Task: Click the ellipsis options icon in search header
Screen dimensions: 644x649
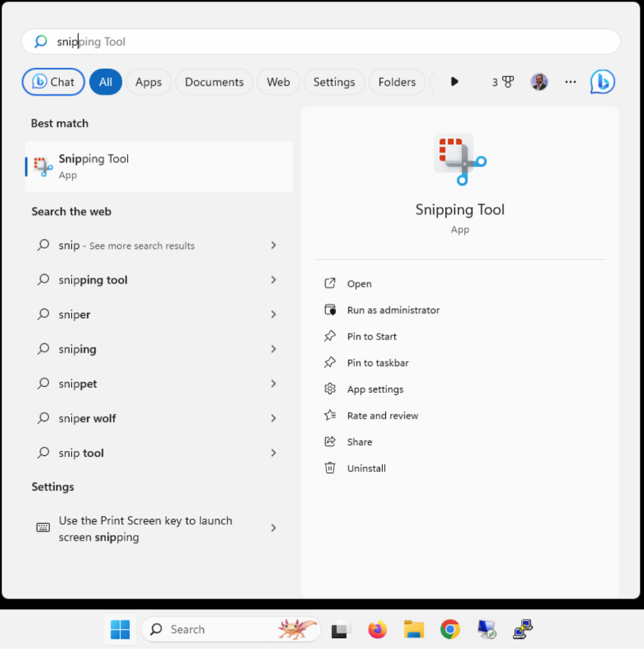Action: 570,82
